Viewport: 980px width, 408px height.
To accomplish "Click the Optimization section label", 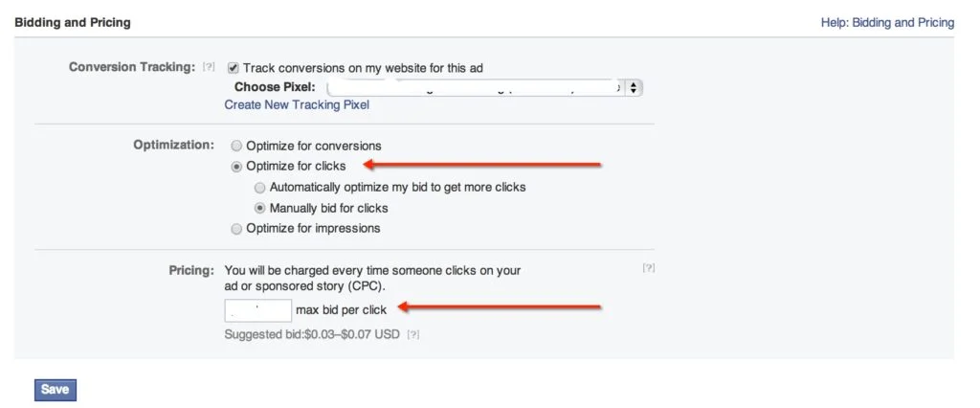I will [x=173, y=145].
